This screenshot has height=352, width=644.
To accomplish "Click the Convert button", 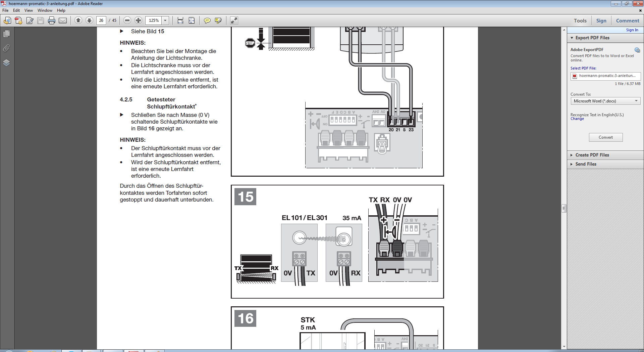I will tap(606, 137).
